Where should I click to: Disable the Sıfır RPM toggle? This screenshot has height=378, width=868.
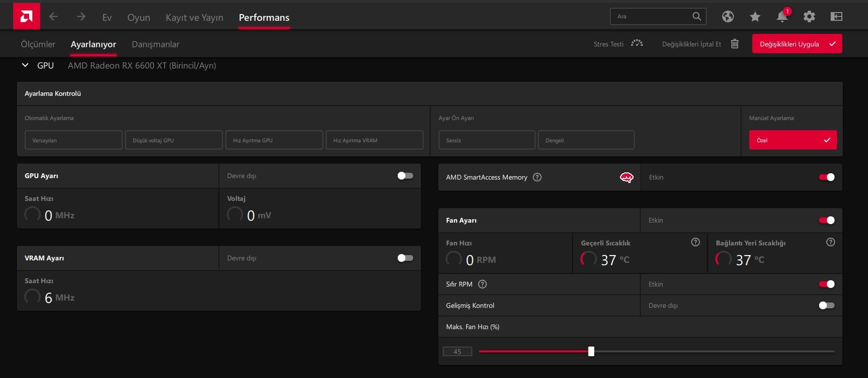[x=826, y=284]
